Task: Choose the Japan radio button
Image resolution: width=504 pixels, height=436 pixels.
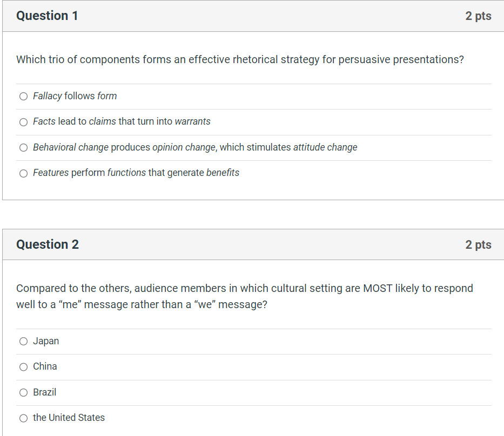Action: 23,341
